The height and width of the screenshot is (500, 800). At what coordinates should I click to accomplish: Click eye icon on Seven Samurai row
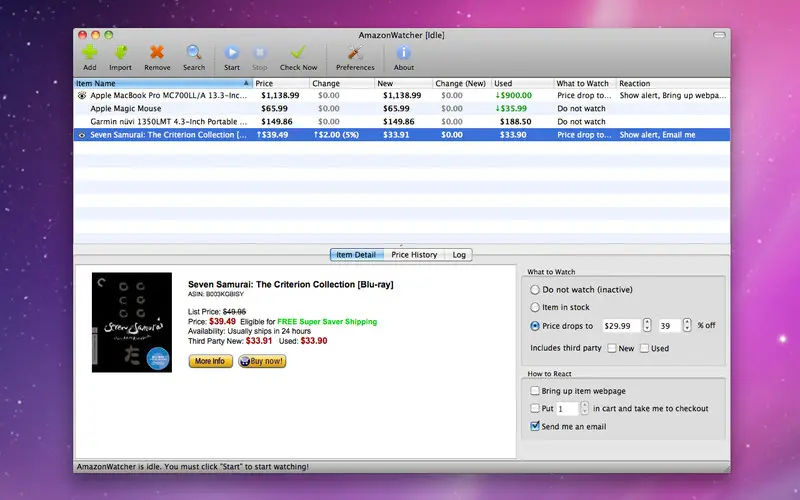(x=82, y=135)
